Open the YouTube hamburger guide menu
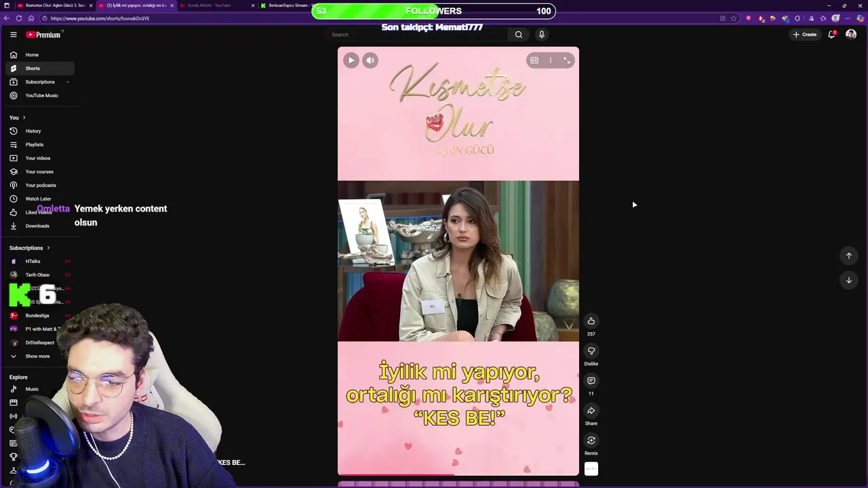This screenshot has width=868, height=488. [13, 35]
